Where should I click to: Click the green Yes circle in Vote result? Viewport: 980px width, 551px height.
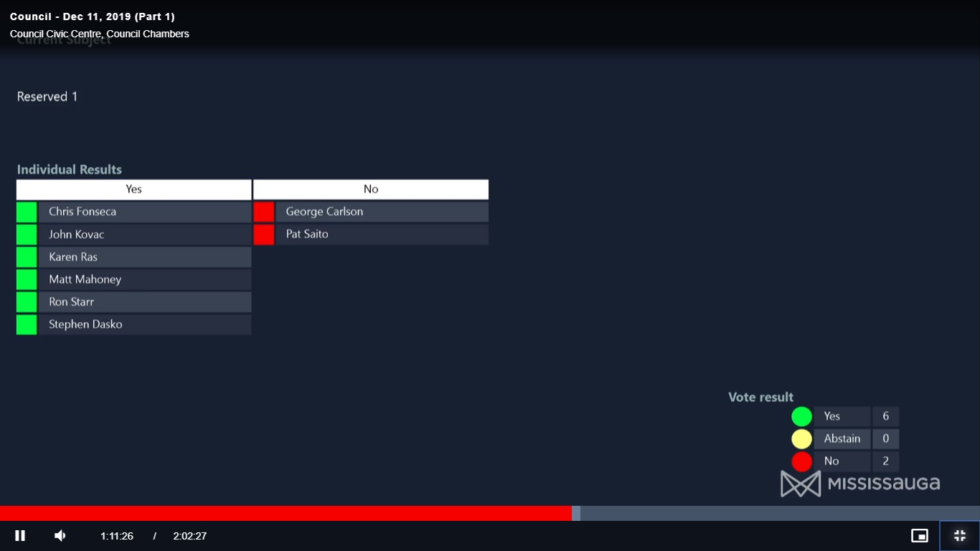pos(801,416)
